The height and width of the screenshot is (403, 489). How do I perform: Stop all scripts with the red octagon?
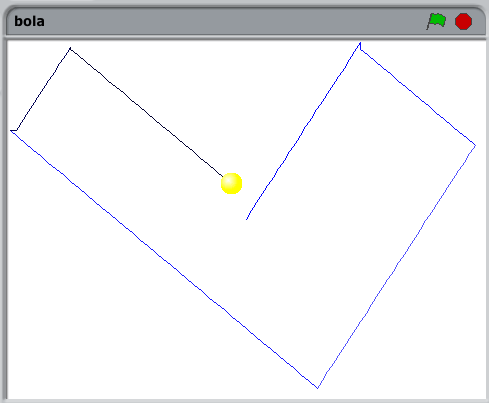tap(463, 21)
